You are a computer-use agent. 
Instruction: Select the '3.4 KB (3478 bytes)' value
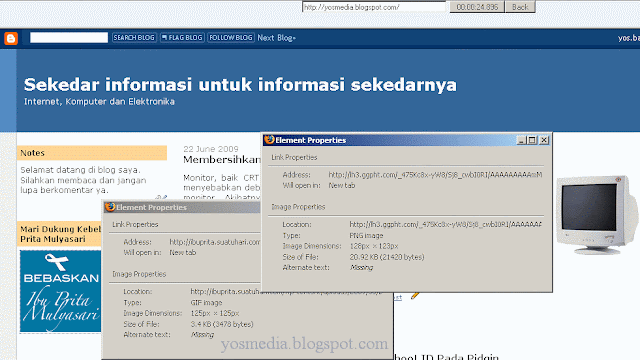pyautogui.click(x=222, y=324)
